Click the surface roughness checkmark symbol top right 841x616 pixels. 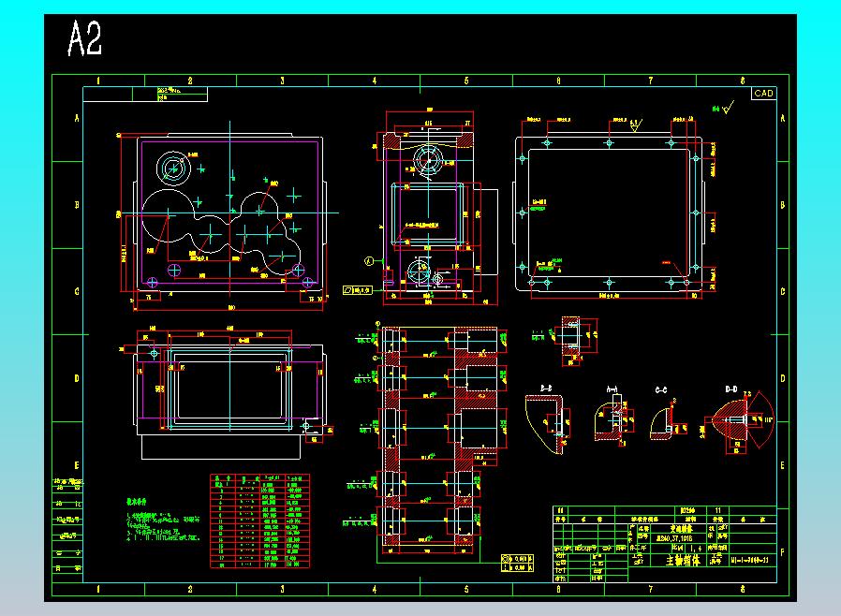pos(728,108)
